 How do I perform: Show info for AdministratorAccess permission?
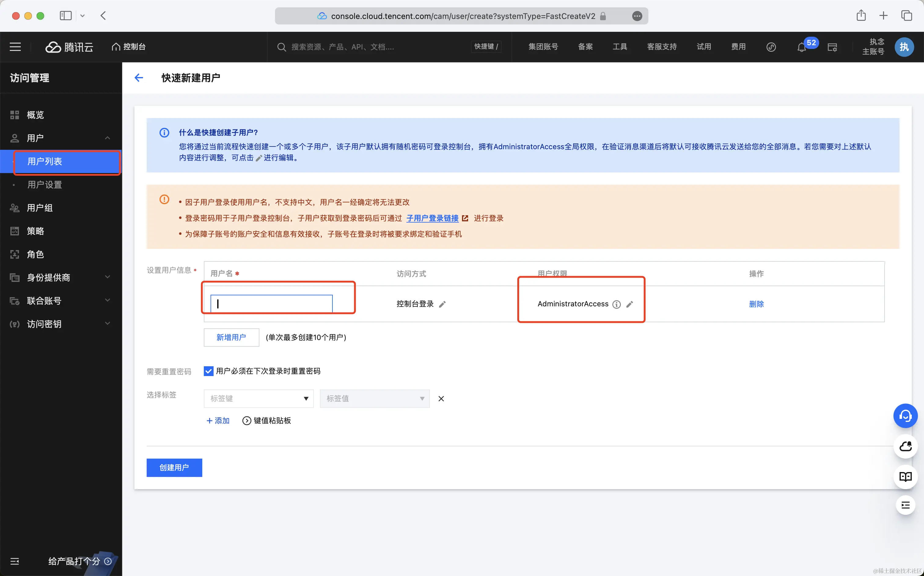(616, 304)
